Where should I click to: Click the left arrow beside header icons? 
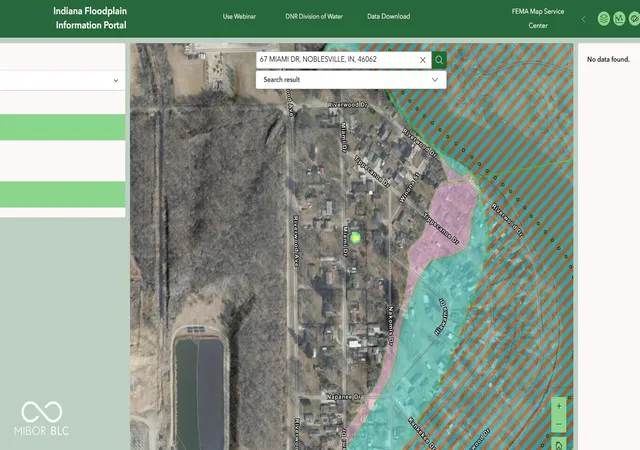coord(584,19)
